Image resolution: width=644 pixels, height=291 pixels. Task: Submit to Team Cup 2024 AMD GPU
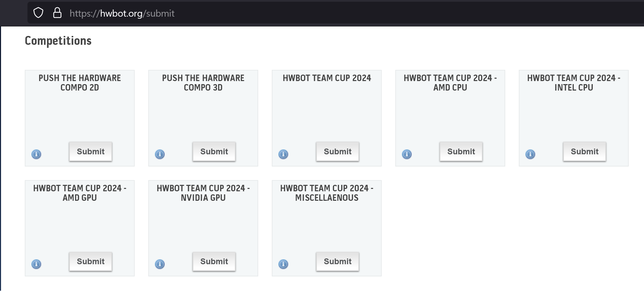91,261
